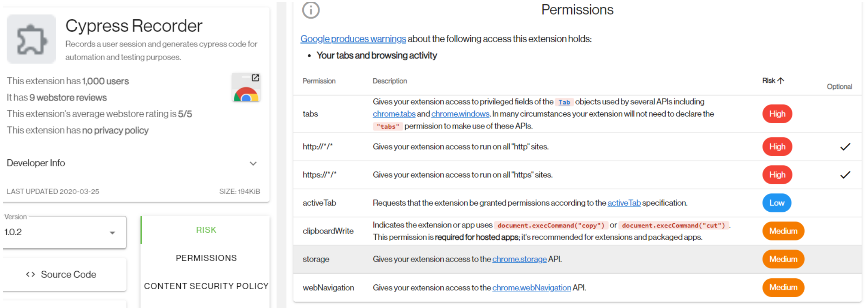This screenshot has height=308, width=868.
Task: Expand the Developer Info section
Action: pos(253,163)
